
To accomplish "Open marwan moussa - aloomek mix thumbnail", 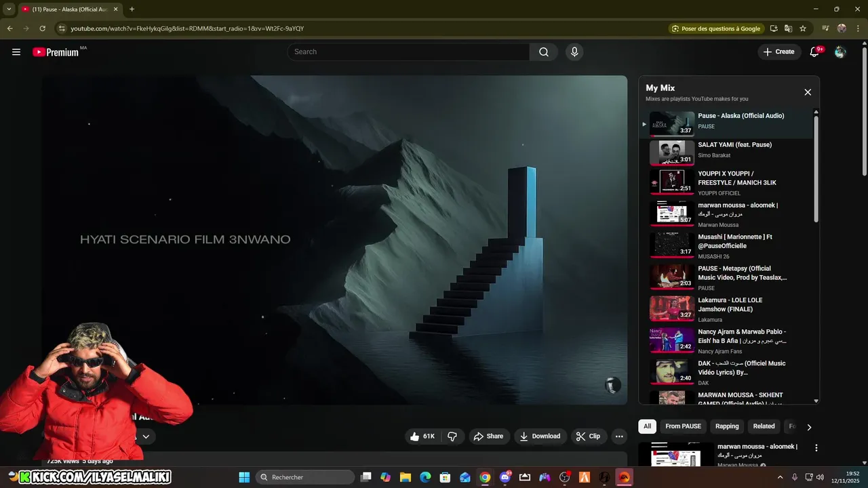I will (x=672, y=214).
